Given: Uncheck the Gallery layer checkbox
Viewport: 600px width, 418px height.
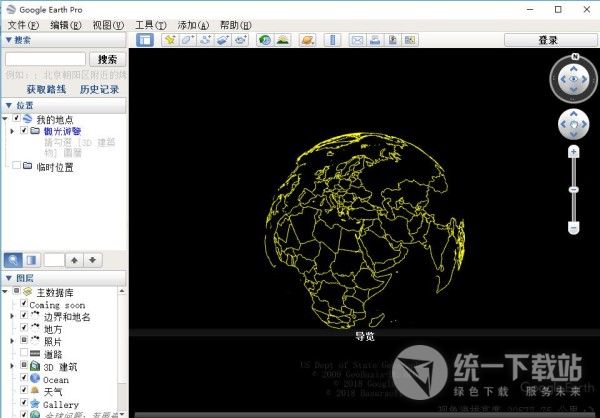Looking at the screenshot, I should (24, 403).
